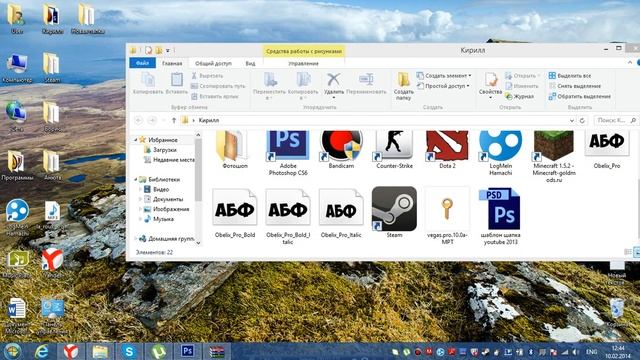
Task: Click the navigation pane scrollbar down arrow
Action: pos(198,243)
